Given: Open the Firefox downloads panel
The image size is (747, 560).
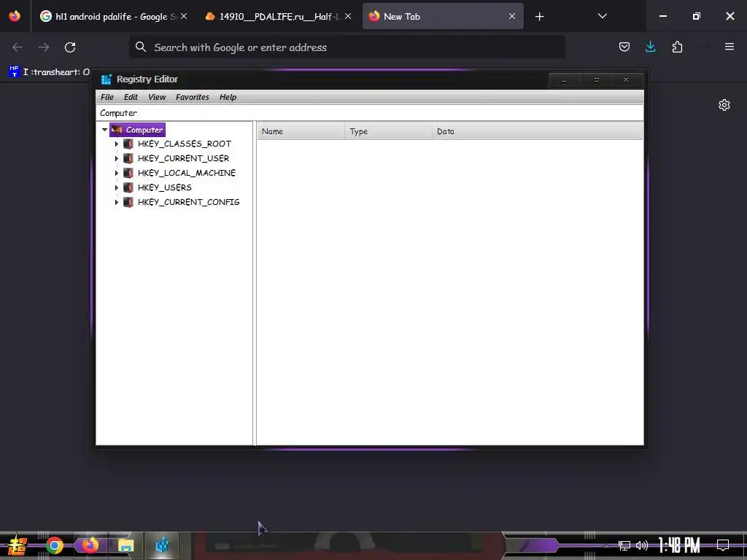Looking at the screenshot, I should [x=650, y=47].
